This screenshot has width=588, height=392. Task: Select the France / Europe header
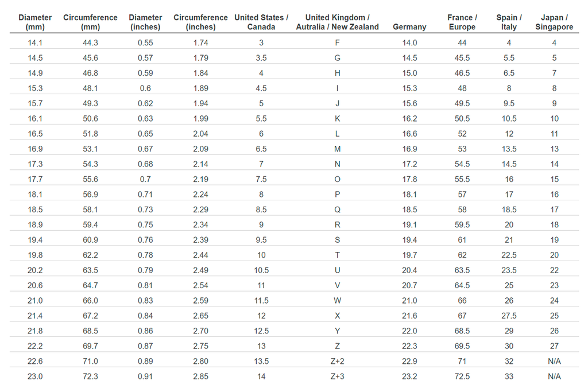[x=462, y=22]
